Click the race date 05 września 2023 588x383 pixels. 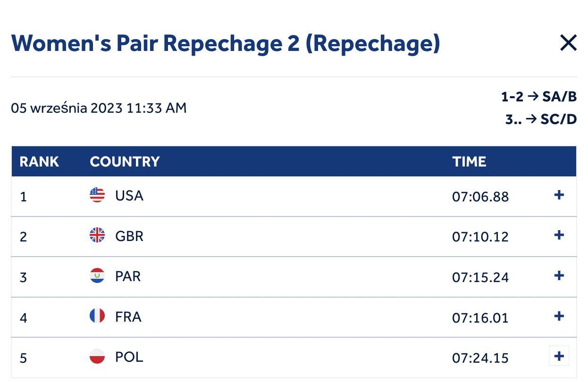tap(67, 108)
